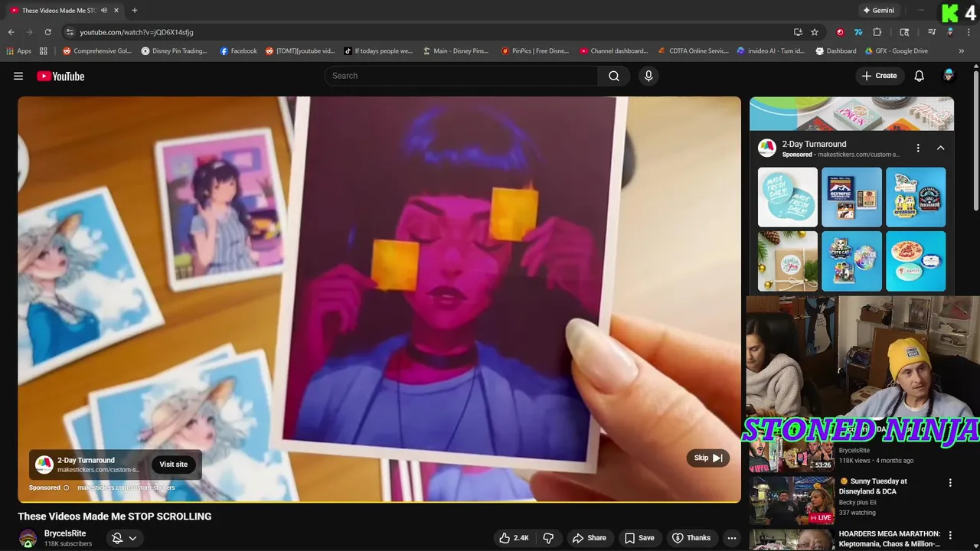Close the current YouTube tab
Screen dimensions: 980x551
click(116, 11)
